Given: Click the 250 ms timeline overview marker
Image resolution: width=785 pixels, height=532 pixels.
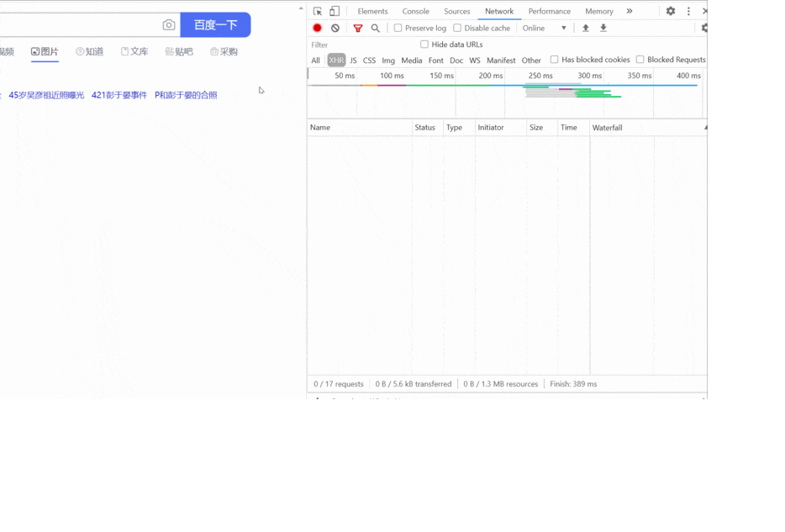Looking at the screenshot, I should (x=540, y=76).
